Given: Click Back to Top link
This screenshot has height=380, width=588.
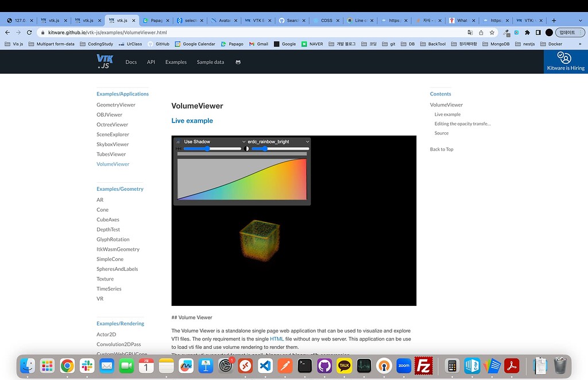Looking at the screenshot, I should click(x=442, y=149).
